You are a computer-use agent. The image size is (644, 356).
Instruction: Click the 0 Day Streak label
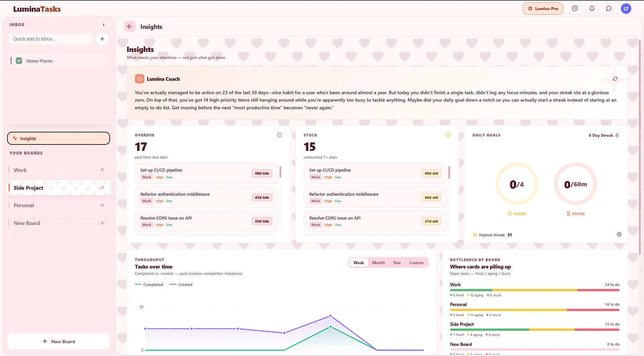(x=601, y=135)
